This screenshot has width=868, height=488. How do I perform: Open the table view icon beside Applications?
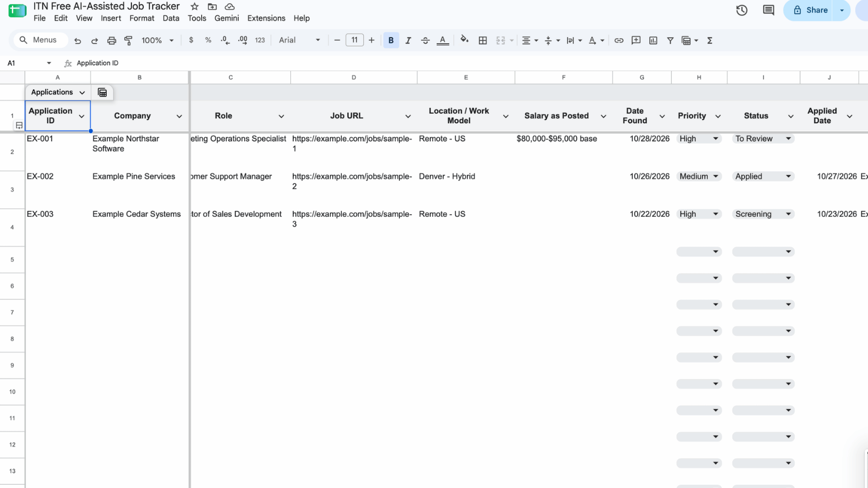click(x=102, y=93)
